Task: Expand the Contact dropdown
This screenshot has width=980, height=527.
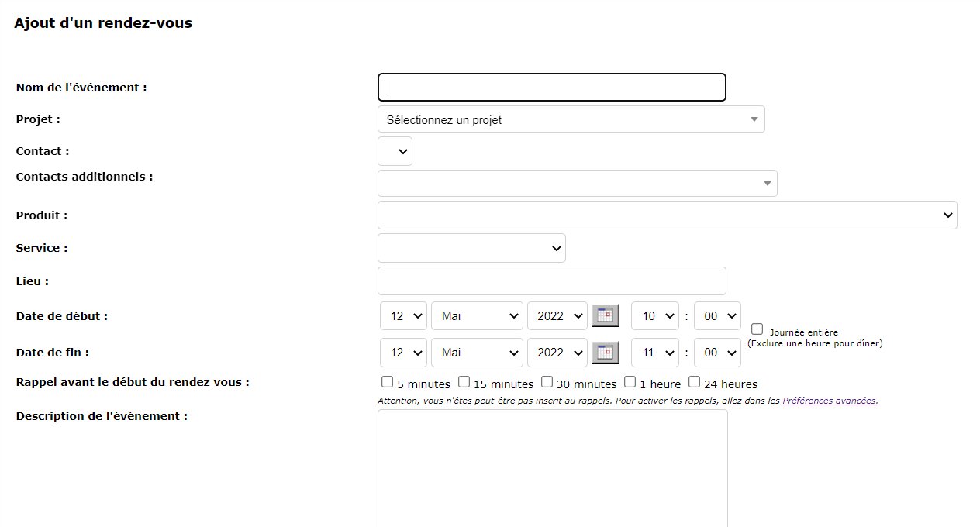Action: (395, 151)
